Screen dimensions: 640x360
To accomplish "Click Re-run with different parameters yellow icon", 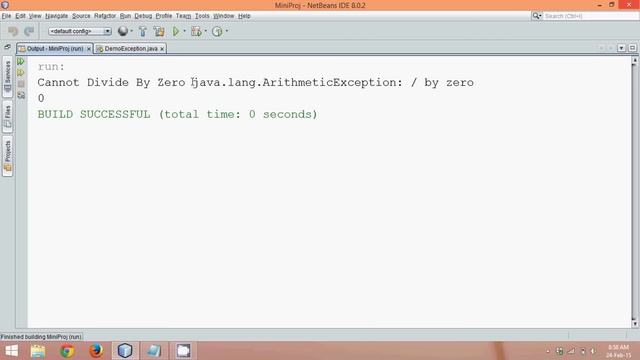I will [x=21, y=73].
